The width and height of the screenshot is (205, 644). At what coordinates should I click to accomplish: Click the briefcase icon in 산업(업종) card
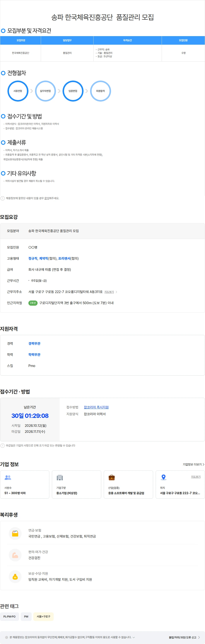[x=112, y=477]
